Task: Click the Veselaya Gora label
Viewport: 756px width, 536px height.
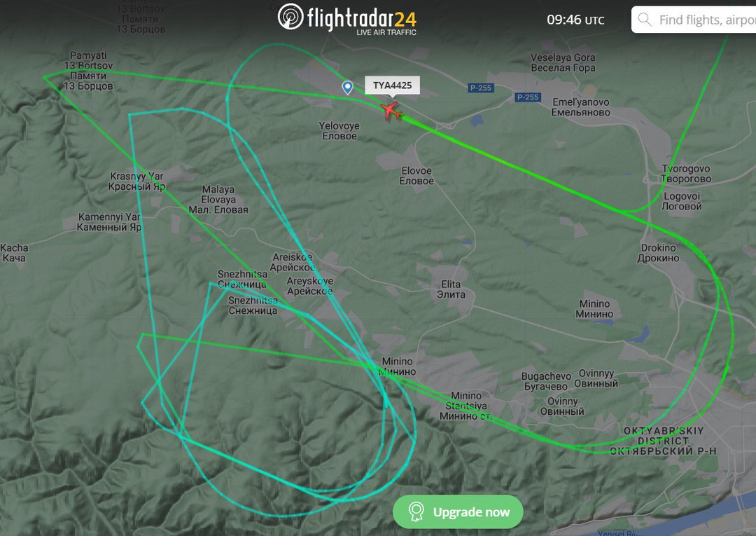Action: [563, 63]
